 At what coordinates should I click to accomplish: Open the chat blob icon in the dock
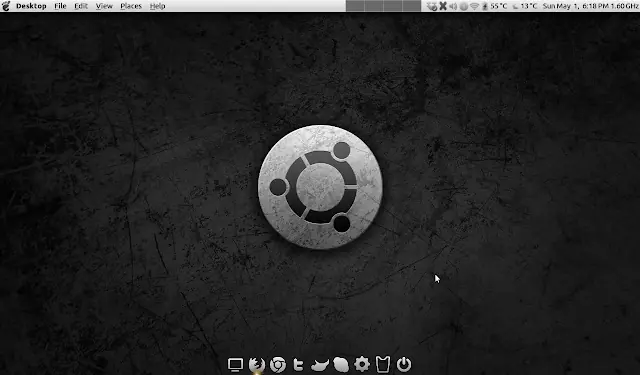(x=341, y=364)
